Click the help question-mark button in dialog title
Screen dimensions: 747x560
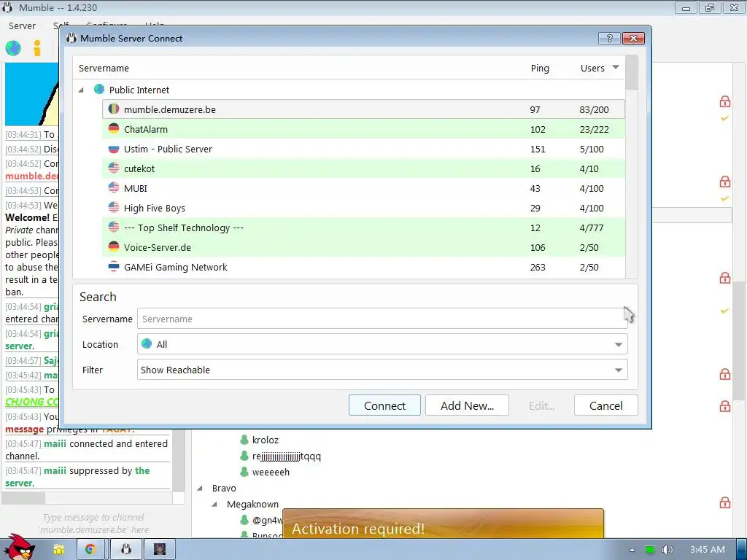609,38
